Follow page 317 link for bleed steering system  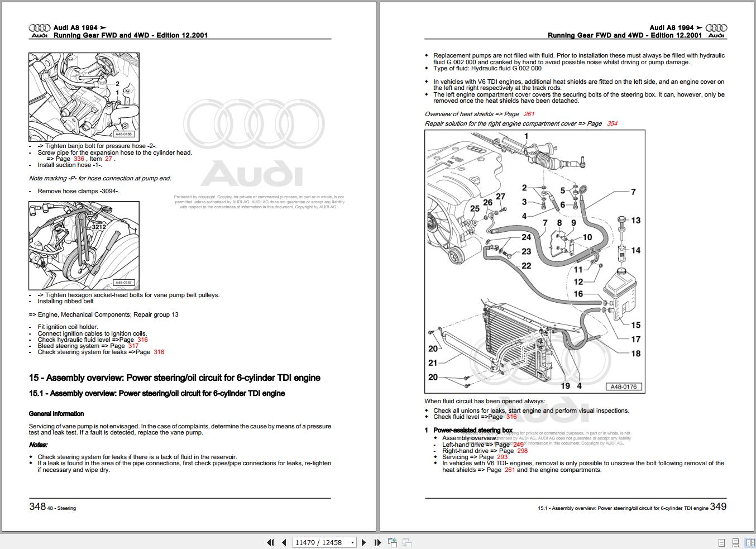[133, 346]
